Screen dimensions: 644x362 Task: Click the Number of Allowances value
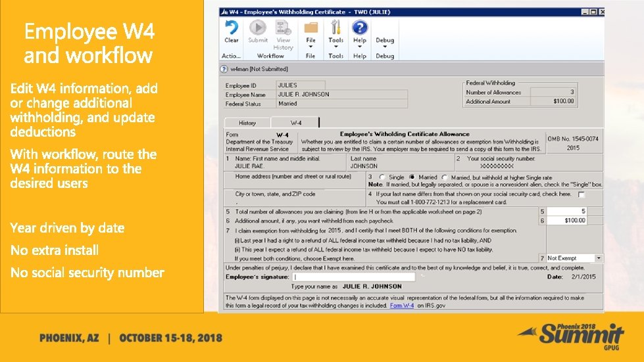point(553,92)
